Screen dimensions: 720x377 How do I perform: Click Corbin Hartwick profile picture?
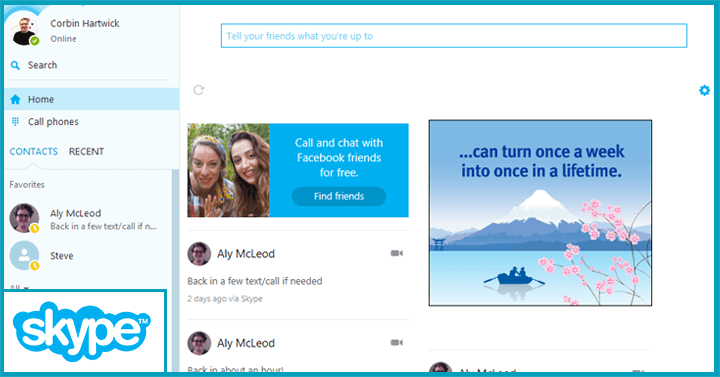pyautogui.click(x=24, y=31)
